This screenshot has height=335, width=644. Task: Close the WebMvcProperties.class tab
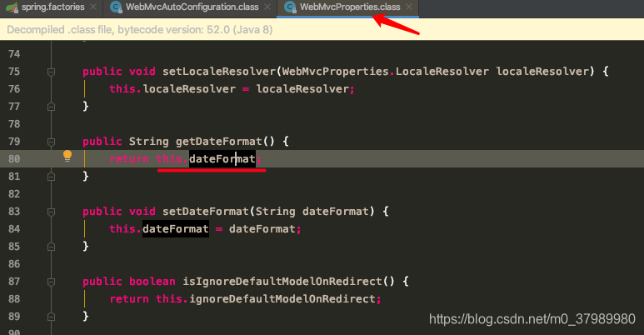[409, 7]
